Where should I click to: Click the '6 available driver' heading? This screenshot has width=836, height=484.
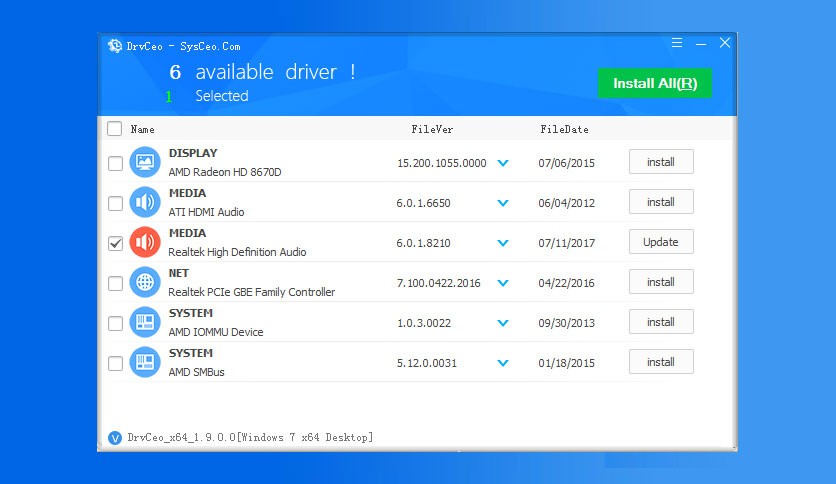click(x=262, y=72)
